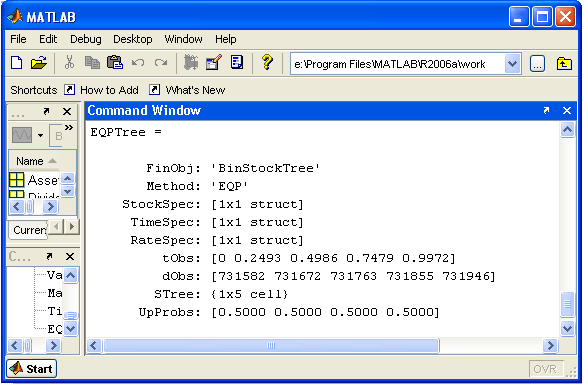This screenshot has height=385, width=584.
Task: Click Command Window horizontal scroll left arrow
Action: 94,346
